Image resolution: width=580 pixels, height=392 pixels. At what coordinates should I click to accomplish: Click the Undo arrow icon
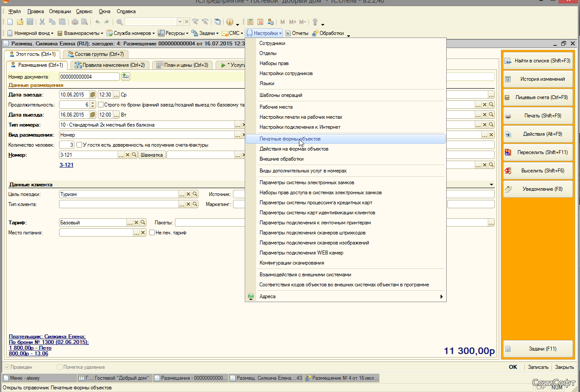(97, 22)
